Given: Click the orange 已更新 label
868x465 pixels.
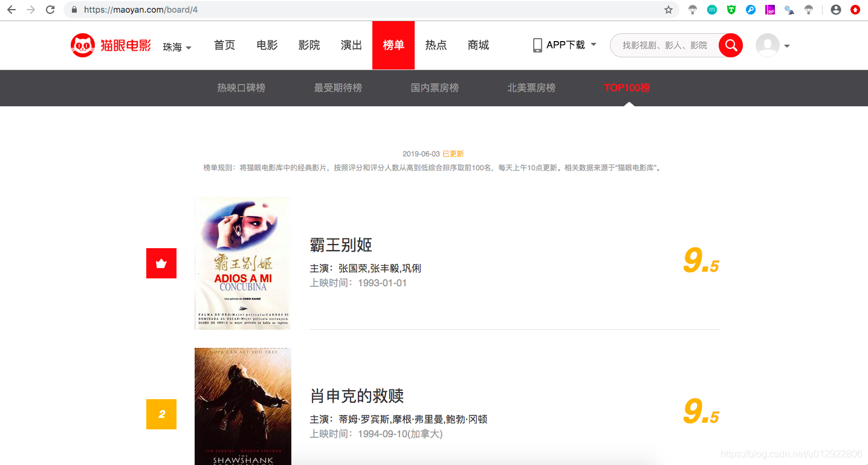Looking at the screenshot, I should [453, 154].
